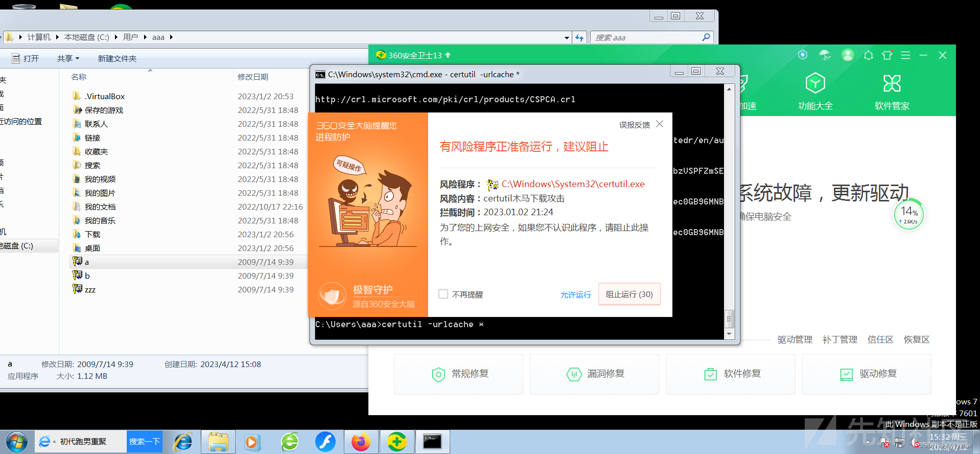Click the arrow after 用户 in breadcrumb
This screenshot has width=980, height=454.
[145, 37]
